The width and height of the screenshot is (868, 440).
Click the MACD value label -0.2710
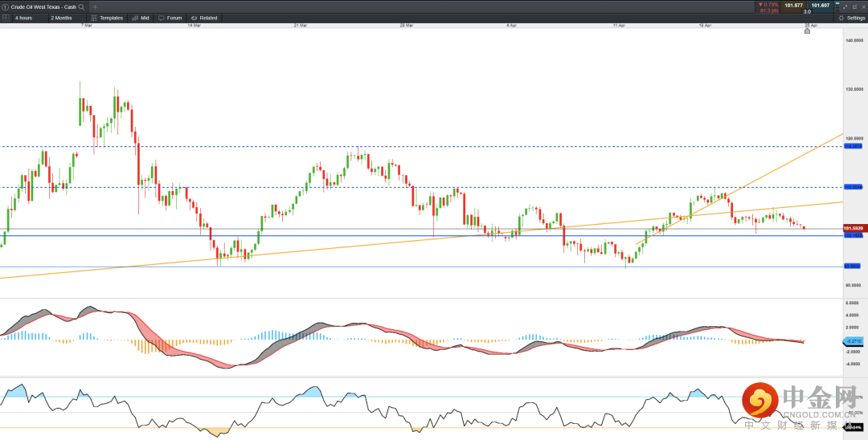(x=853, y=341)
